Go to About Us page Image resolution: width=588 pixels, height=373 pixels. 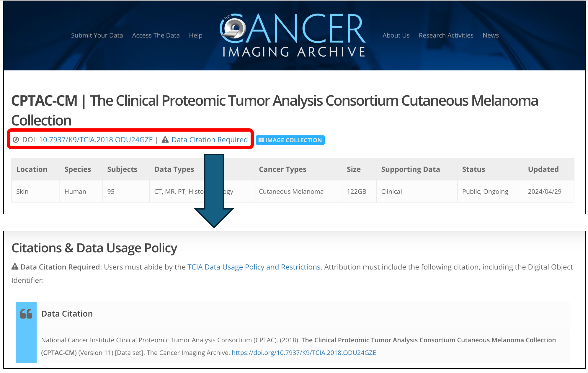396,35
